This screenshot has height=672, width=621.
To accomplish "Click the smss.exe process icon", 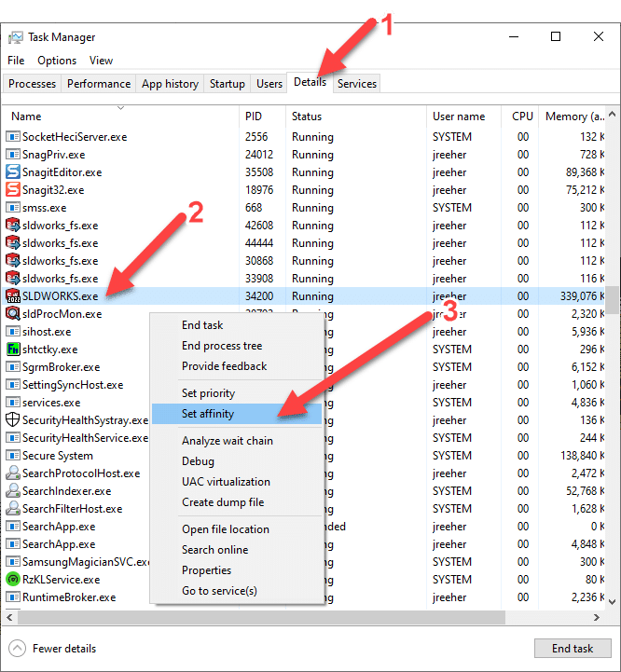I will click(13, 208).
